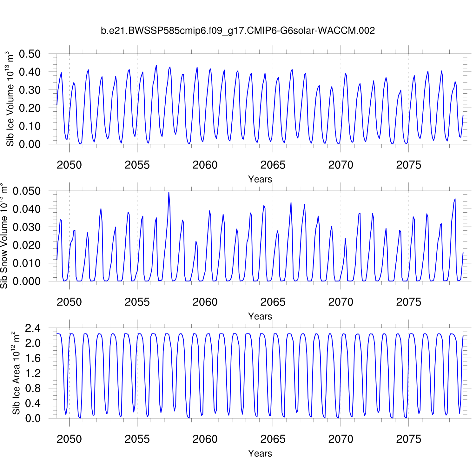The image size is (476, 476).
Task: Click the 0.50 tick label on ice volume axis
Action: pos(30,54)
